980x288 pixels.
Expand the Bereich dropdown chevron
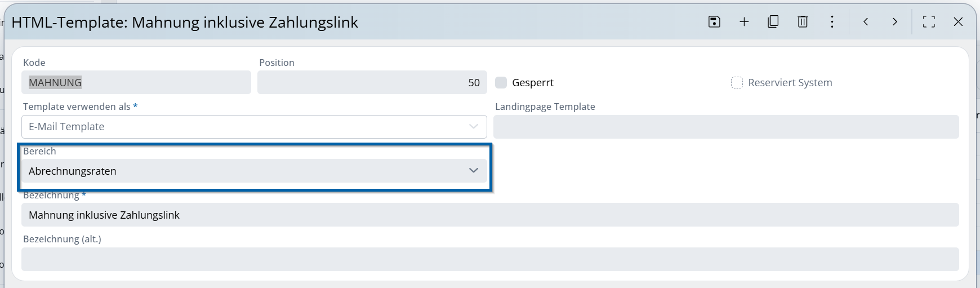click(474, 171)
